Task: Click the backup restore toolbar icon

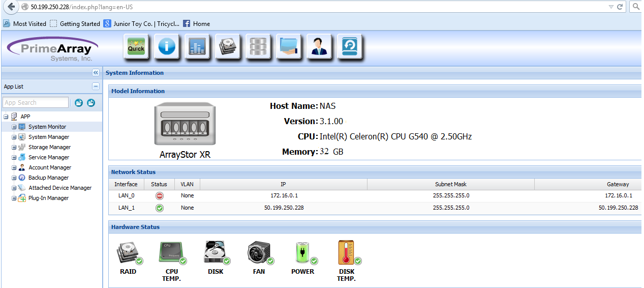Action: [x=350, y=47]
